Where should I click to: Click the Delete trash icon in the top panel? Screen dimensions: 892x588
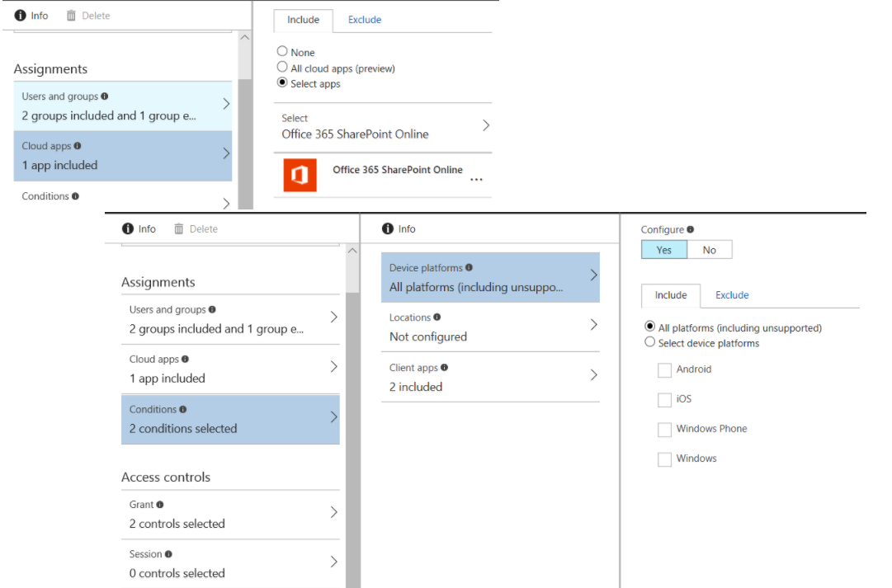[x=71, y=16]
